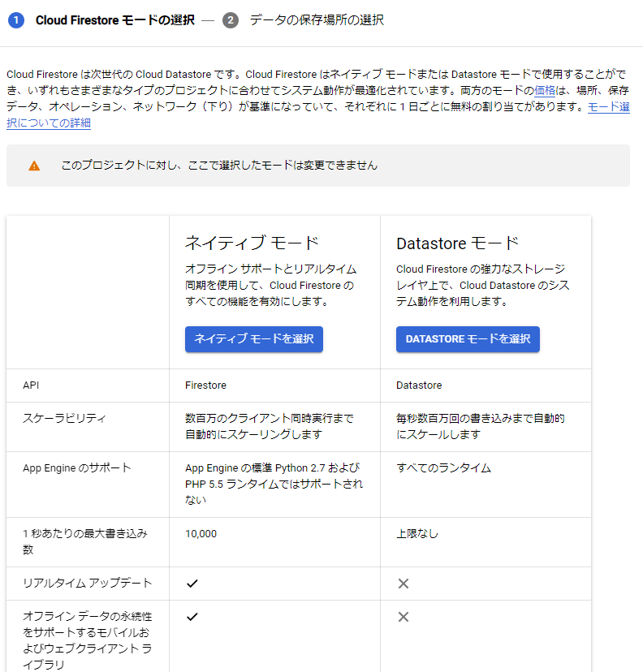Click the checkmark for オフライン データの永続性
The image size is (643, 672).
[x=192, y=617]
